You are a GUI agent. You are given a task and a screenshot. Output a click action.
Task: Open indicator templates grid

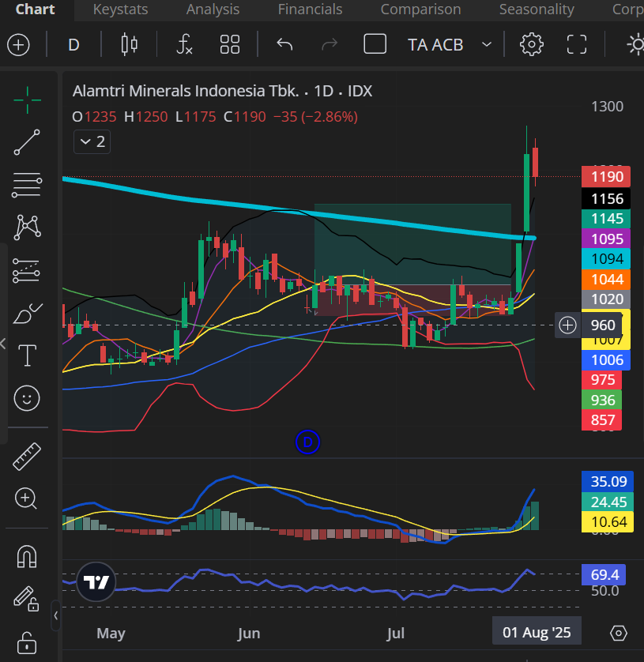pyautogui.click(x=230, y=44)
